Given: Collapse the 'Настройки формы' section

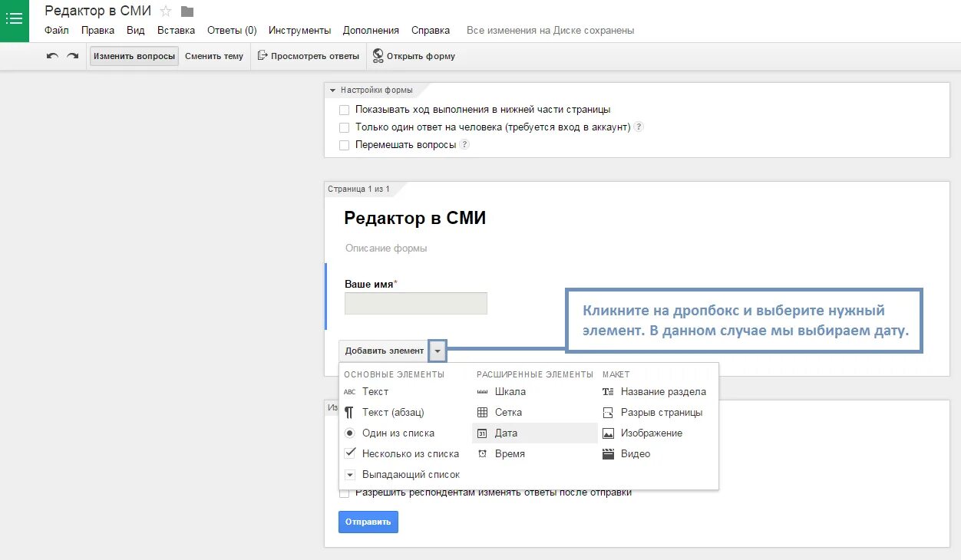Looking at the screenshot, I should pos(332,91).
